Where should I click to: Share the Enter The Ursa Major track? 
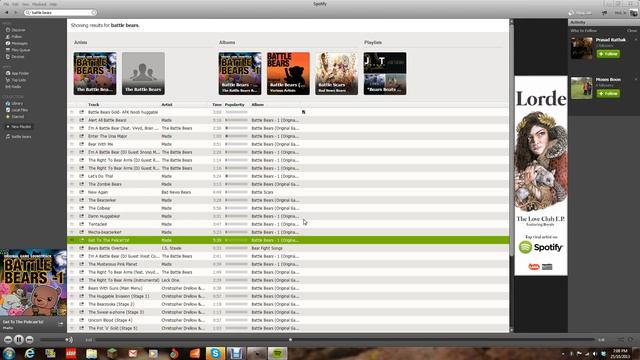pos(81,136)
